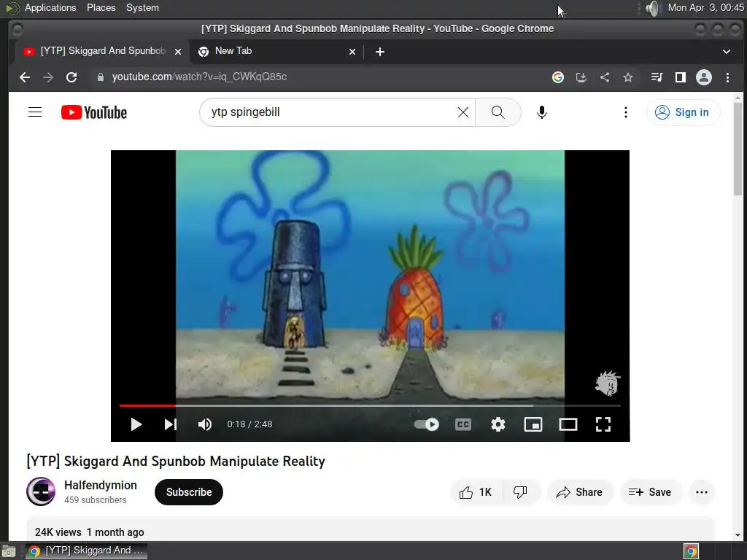Viewport: 747px width, 560px height.
Task: Adjust system volume speaker icon
Action: 653,8
